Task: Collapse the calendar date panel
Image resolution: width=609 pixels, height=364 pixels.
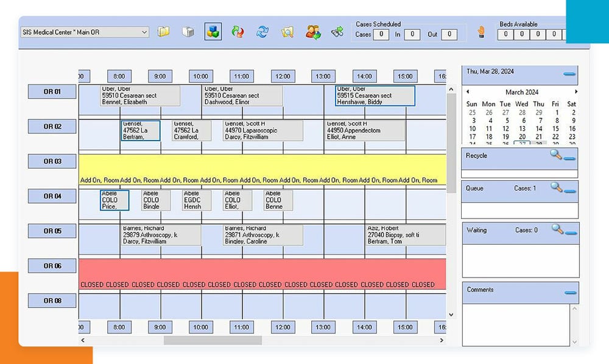Action: point(569,74)
